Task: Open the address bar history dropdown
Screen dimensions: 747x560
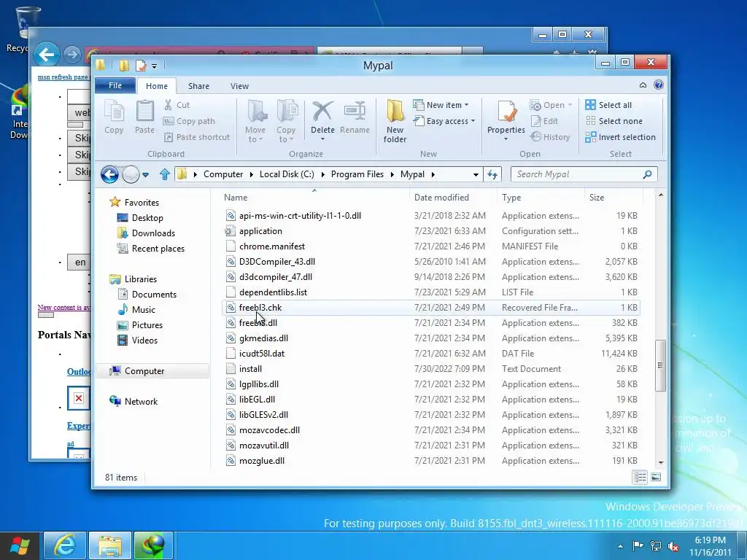Action: pyautogui.click(x=476, y=175)
